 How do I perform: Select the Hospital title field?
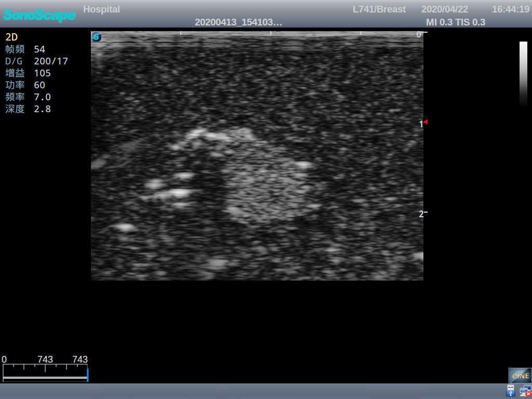(101, 9)
